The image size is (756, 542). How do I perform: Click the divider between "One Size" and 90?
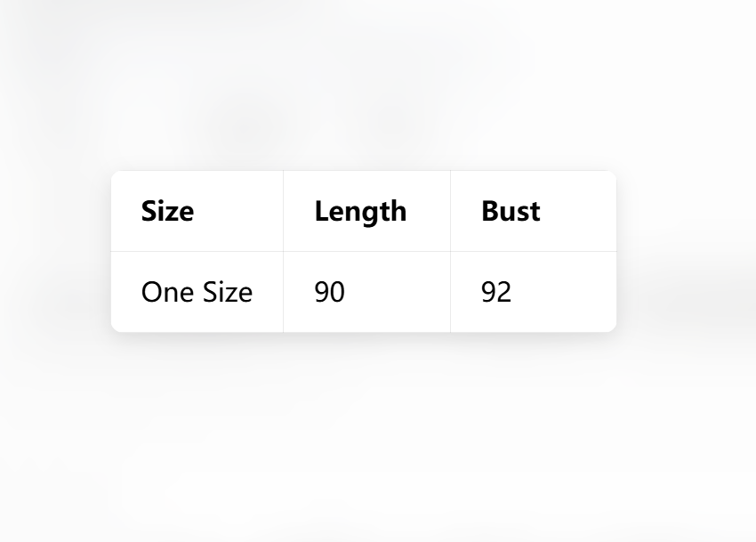(283, 292)
